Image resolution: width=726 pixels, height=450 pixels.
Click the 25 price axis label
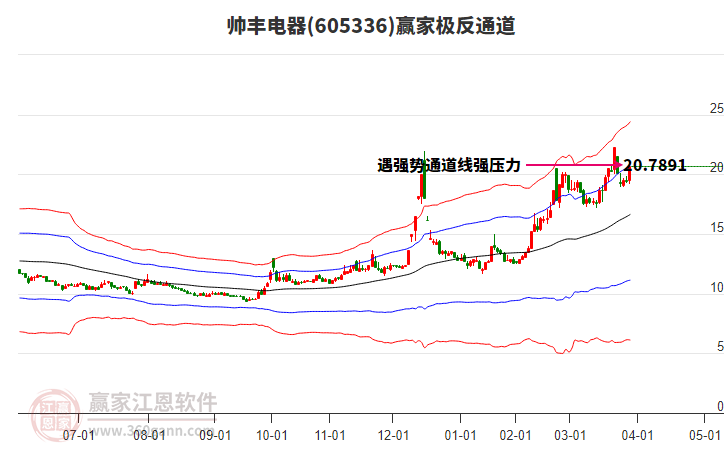click(717, 108)
